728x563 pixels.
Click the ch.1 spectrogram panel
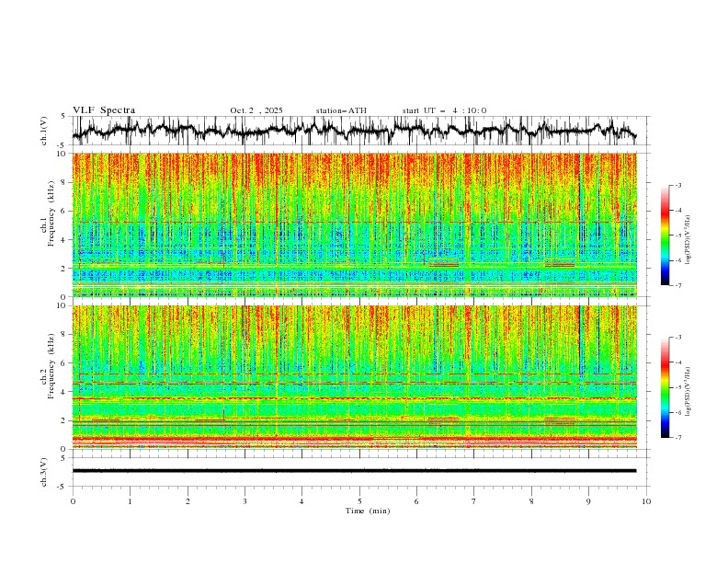pyautogui.click(x=355, y=224)
